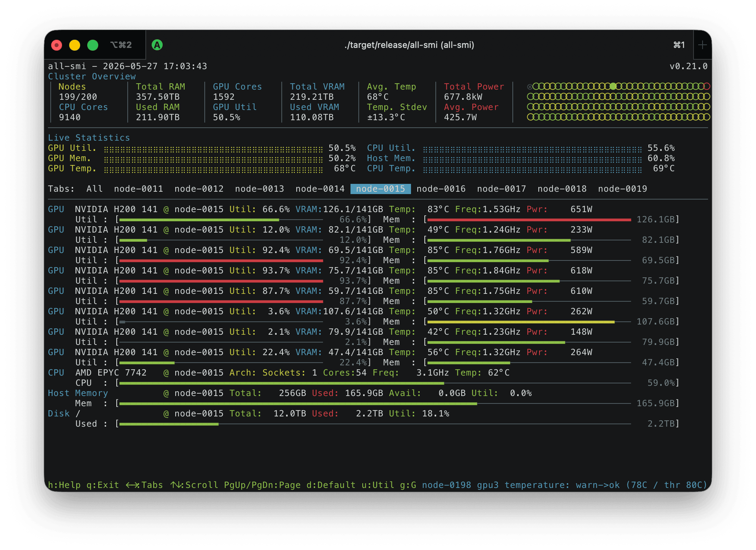
Task: Switch to node-0017 tab
Action: 502,189
